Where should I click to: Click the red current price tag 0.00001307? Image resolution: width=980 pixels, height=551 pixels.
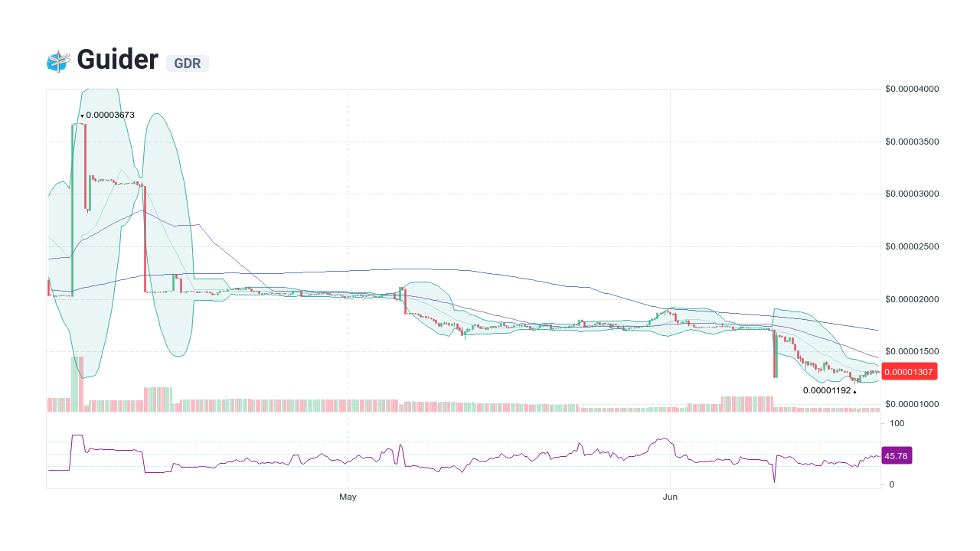(x=908, y=372)
